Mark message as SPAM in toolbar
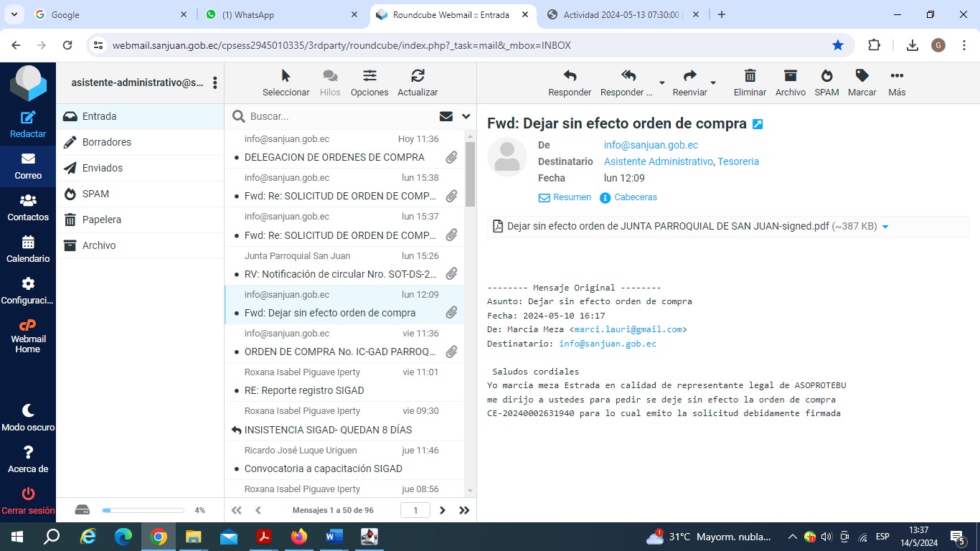980x551 pixels. 826,76
